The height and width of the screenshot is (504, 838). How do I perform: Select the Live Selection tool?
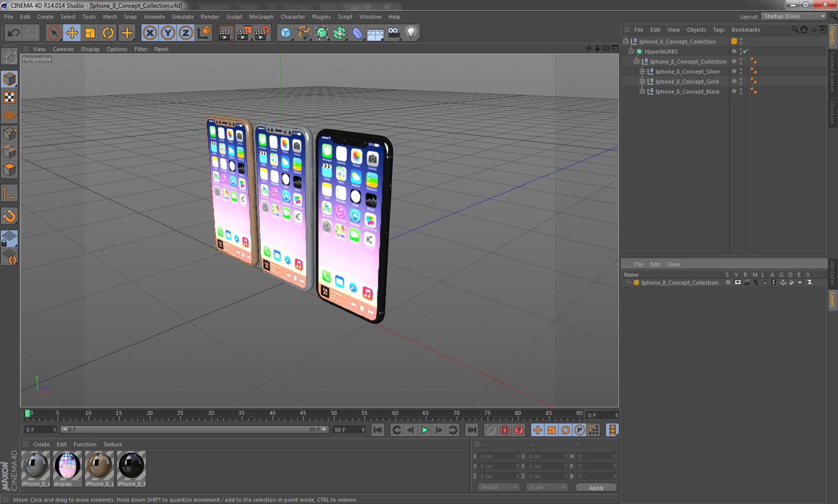pos(54,33)
